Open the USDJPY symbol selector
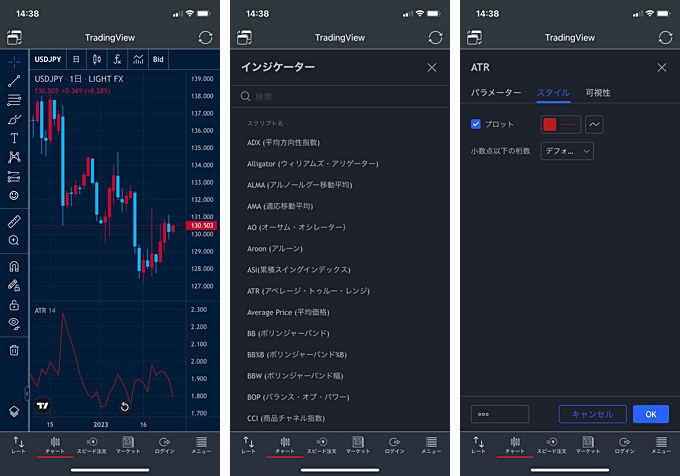This screenshot has height=476, width=680. [x=48, y=59]
